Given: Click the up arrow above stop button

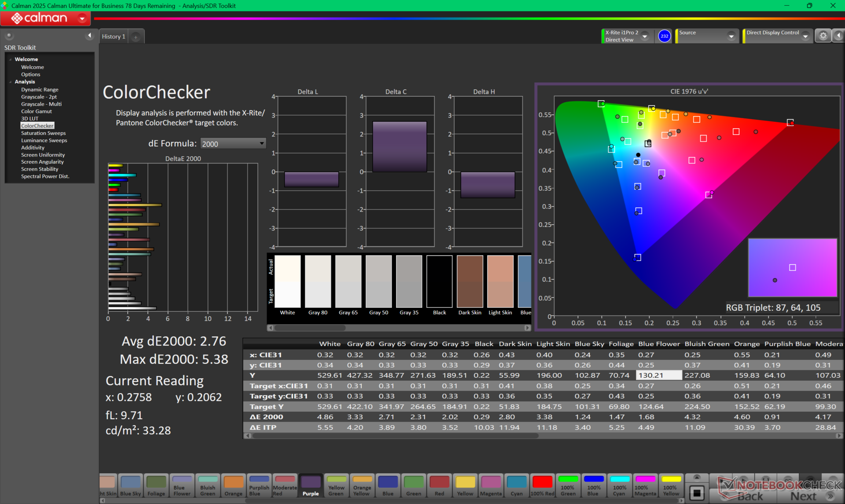Looking at the screenshot, I should click(x=697, y=478).
